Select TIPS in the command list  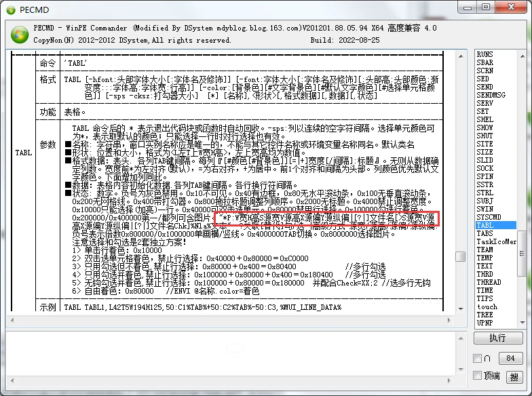click(484, 298)
